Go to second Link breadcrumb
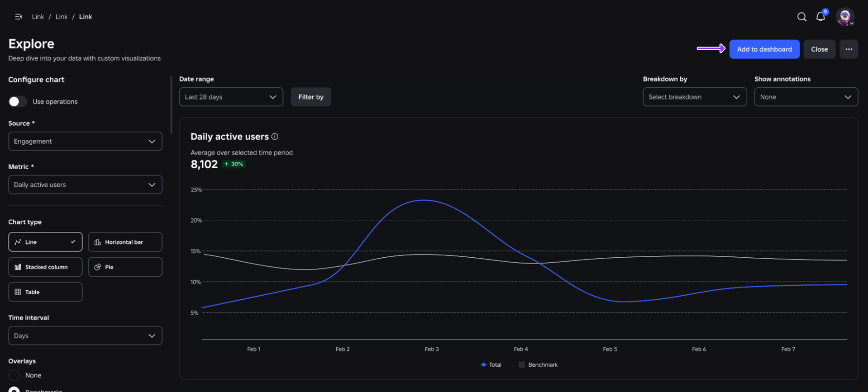The height and width of the screenshot is (392, 868). (x=62, y=17)
